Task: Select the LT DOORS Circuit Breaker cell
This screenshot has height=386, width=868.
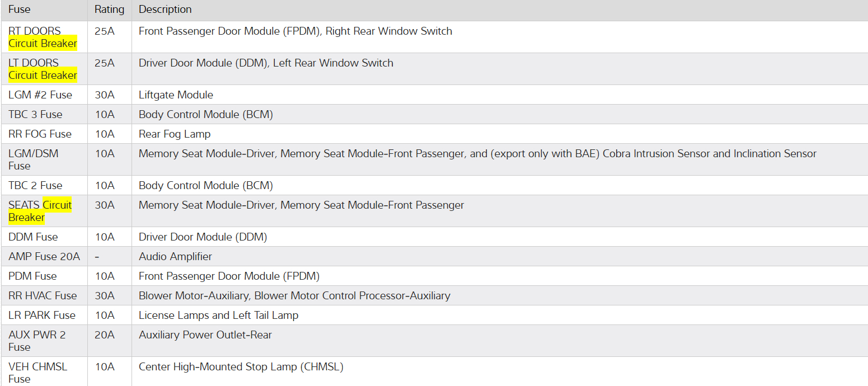Action: click(x=43, y=69)
